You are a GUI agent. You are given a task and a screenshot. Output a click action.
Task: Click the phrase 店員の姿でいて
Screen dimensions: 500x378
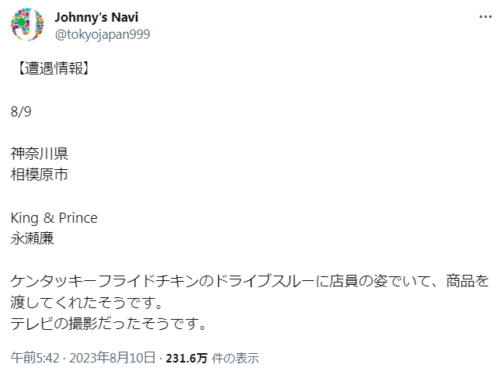(x=380, y=281)
